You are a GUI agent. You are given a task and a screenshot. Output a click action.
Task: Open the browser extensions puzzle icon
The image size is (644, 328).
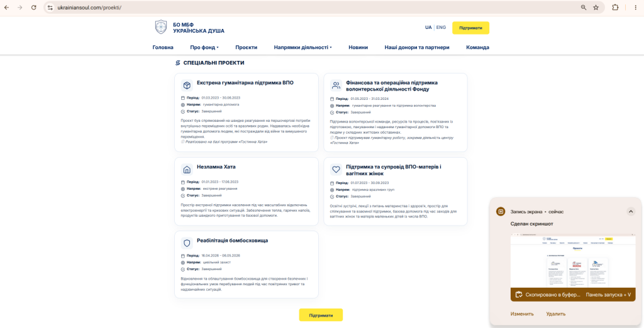[x=615, y=8]
